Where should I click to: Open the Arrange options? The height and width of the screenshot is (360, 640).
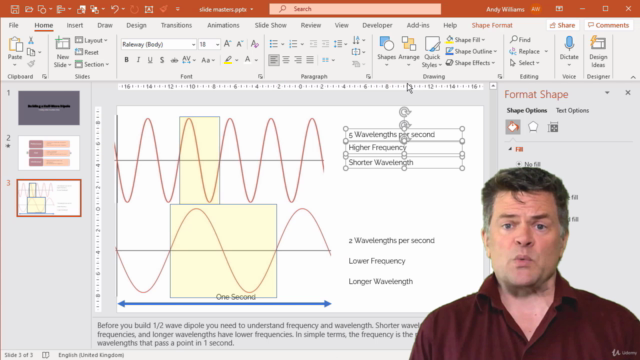(409, 52)
